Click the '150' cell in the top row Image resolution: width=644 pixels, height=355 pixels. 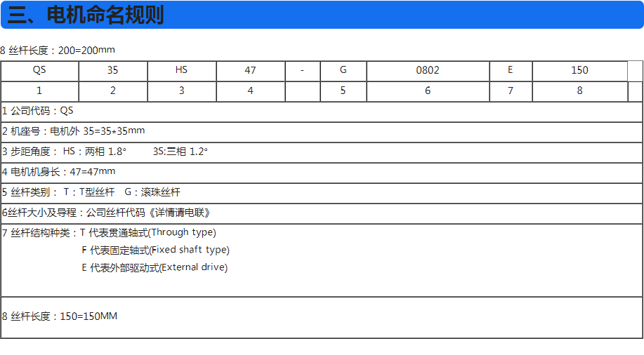(580, 71)
